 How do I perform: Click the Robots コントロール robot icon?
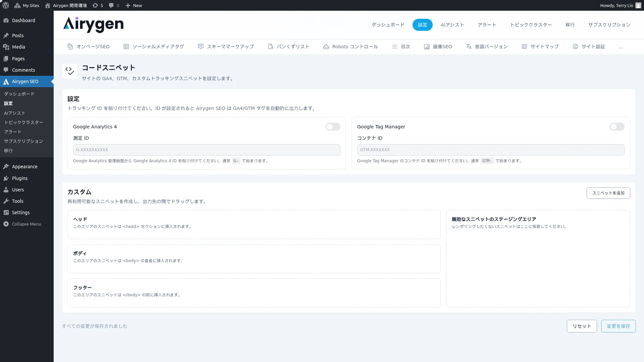326,47
